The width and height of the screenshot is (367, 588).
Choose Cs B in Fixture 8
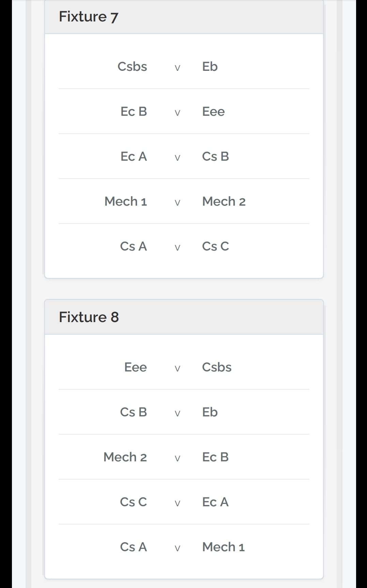click(x=134, y=412)
